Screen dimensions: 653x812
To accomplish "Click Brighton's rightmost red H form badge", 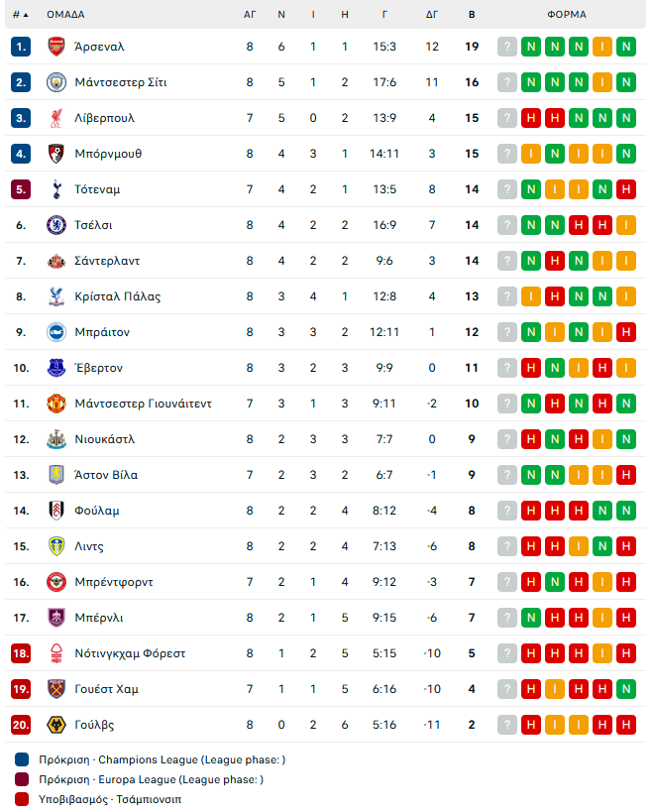I will 625,332.
